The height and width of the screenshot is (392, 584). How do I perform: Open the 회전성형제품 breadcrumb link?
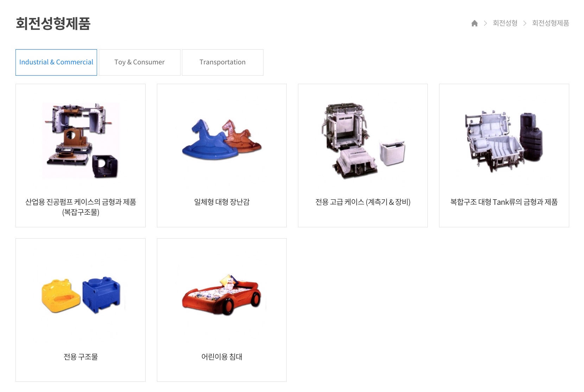[x=550, y=23]
